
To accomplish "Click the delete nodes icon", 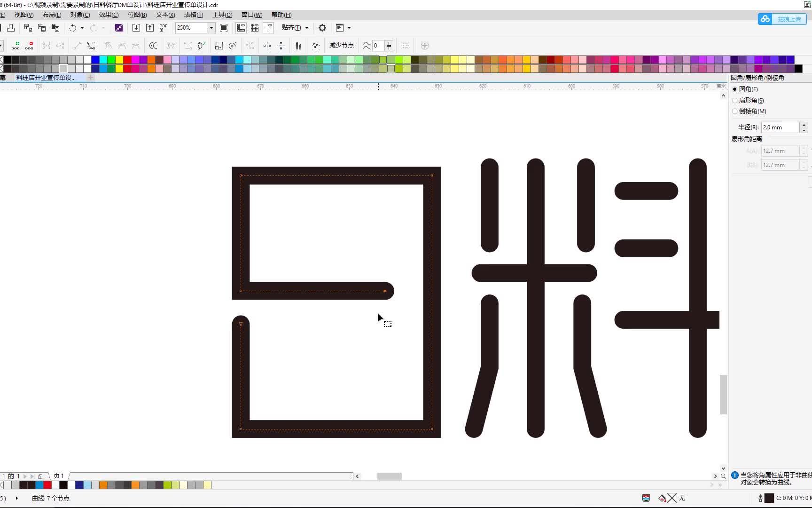I will [29, 46].
